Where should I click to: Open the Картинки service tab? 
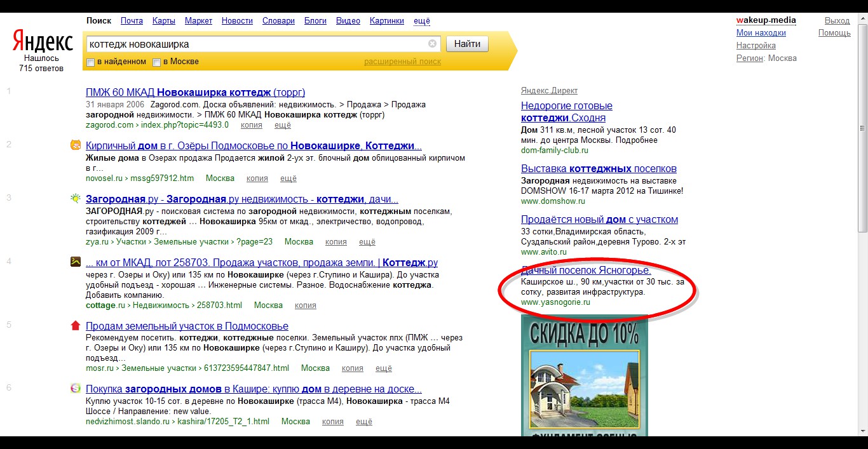[x=387, y=20]
